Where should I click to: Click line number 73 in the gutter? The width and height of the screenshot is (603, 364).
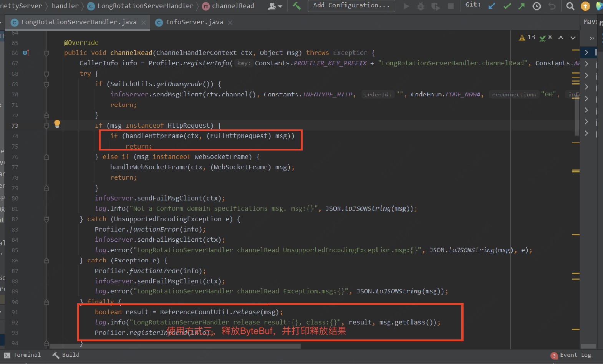(15, 126)
